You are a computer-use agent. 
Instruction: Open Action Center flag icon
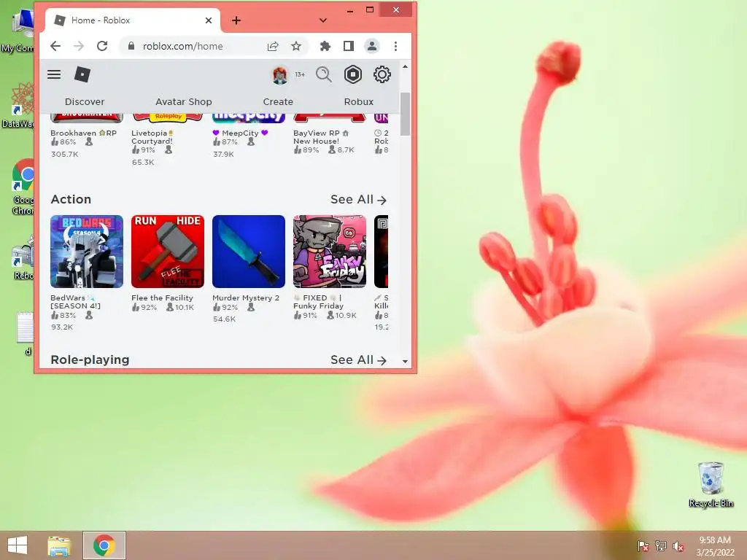[643, 546]
